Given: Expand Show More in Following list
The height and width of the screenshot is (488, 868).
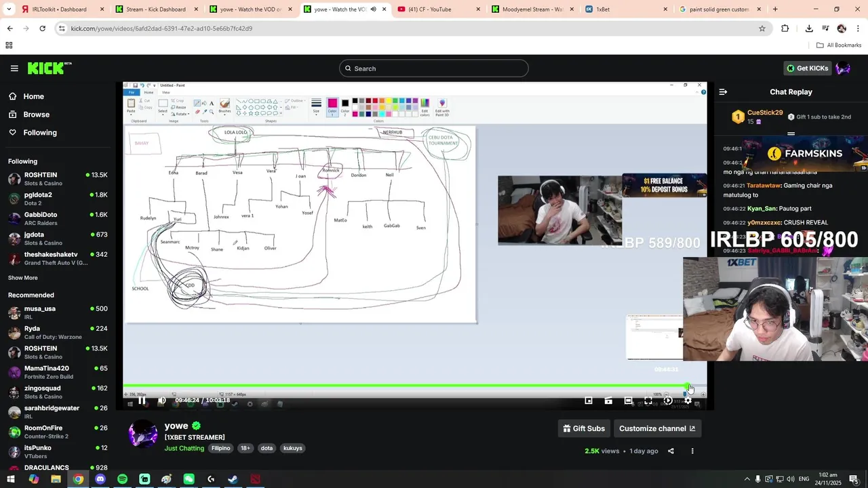Looking at the screenshot, I should 23,278.
